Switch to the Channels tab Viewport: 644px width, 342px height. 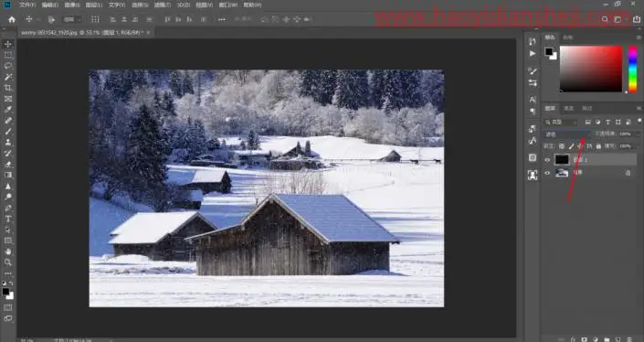pyautogui.click(x=569, y=109)
